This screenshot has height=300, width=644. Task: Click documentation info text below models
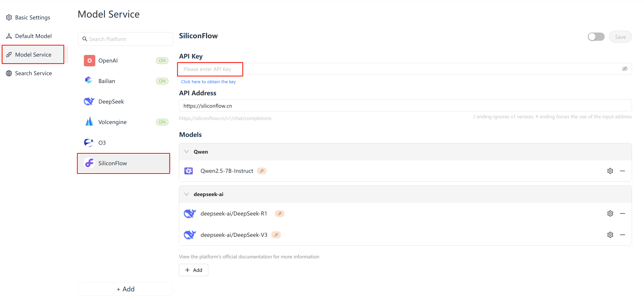click(249, 256)
